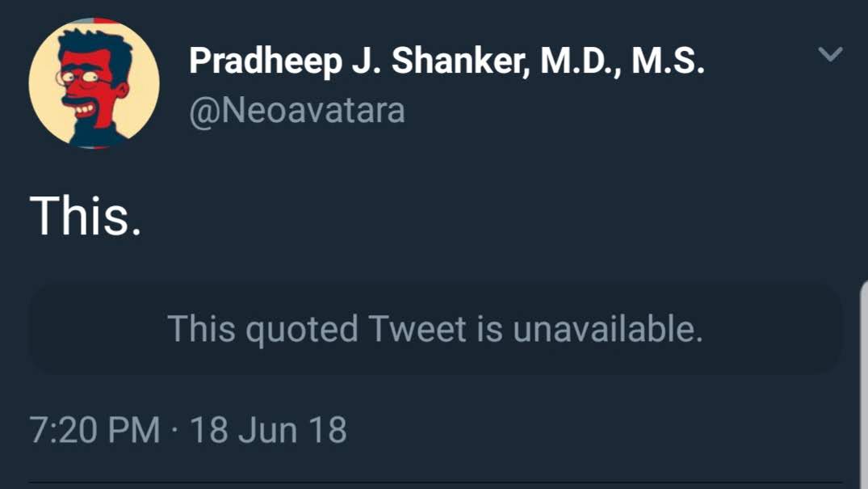Image resolution: width=868 pixels, height=489 pixels.
Task: Click the scrollbar on the right edge
Action: (x=864, y=364)
